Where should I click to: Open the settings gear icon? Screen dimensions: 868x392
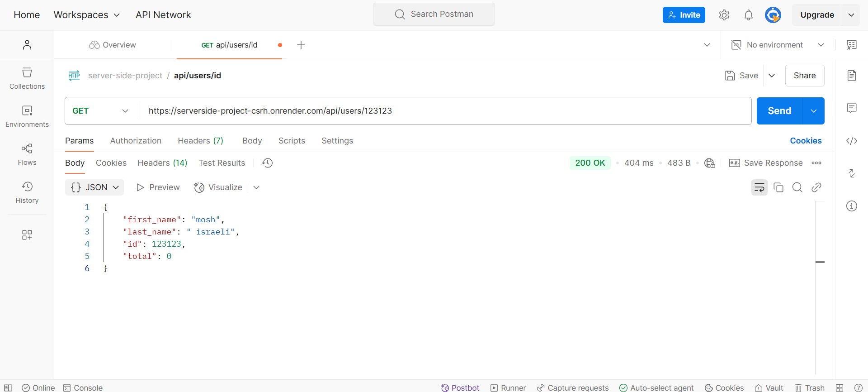(x=724, y=15)
